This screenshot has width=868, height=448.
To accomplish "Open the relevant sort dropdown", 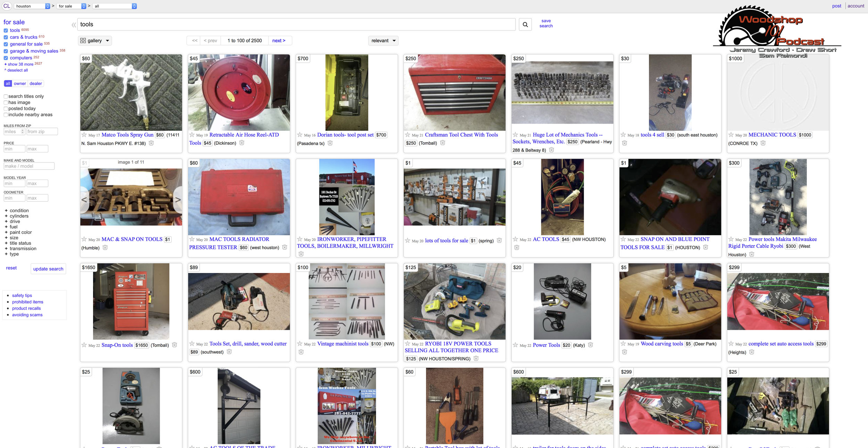I will coord(383,41).
